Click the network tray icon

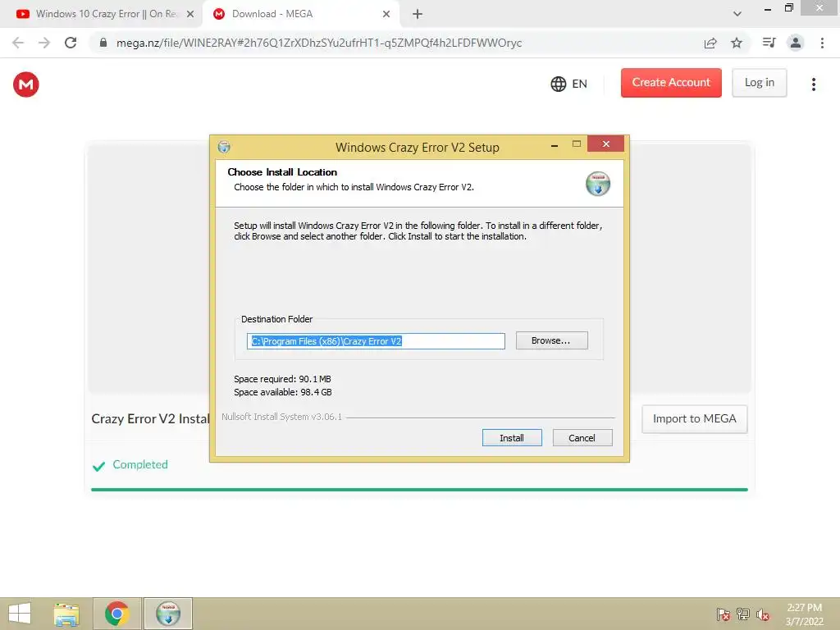pyautogui.click(x=743, y=614)
